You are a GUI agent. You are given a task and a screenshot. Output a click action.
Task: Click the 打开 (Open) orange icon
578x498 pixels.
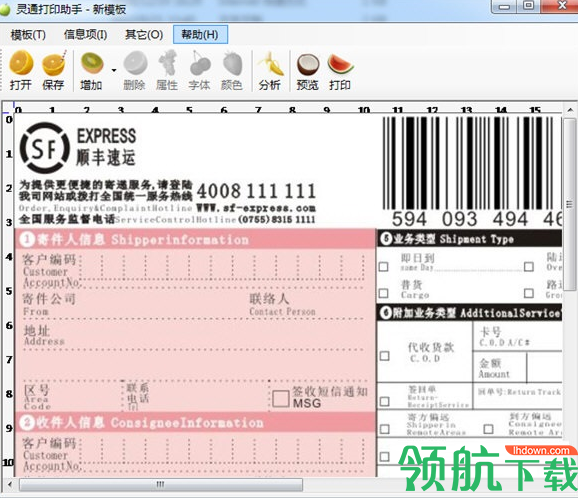tap(21, 63)
